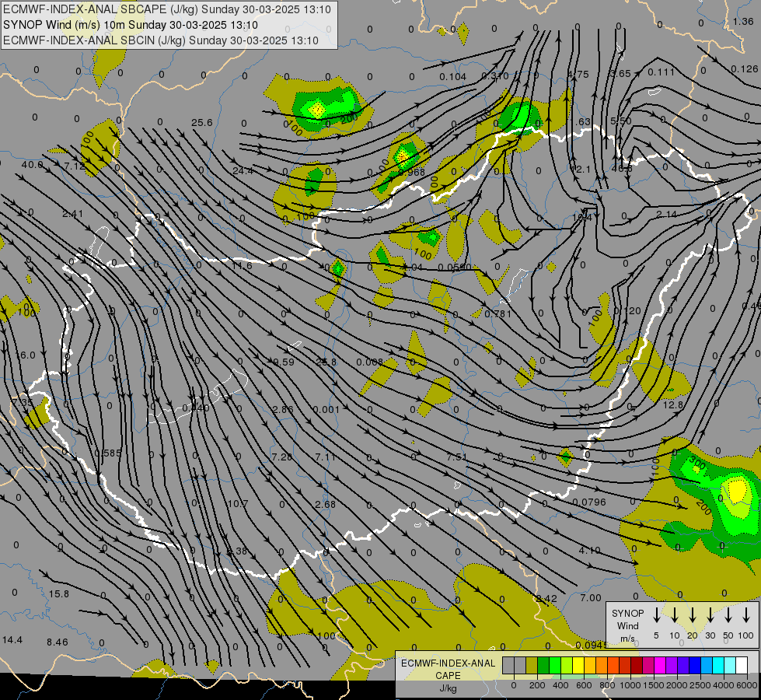Click the map value '12.8'

point(673,404)
